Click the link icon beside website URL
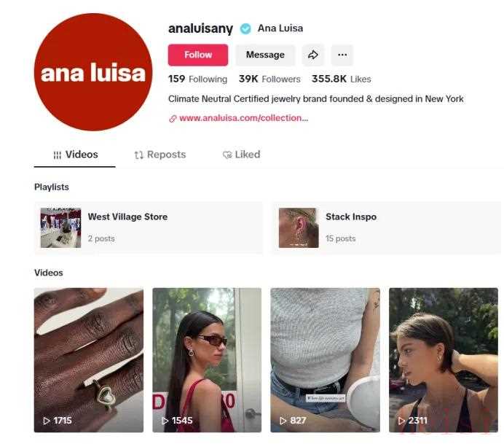 (173, 119)
